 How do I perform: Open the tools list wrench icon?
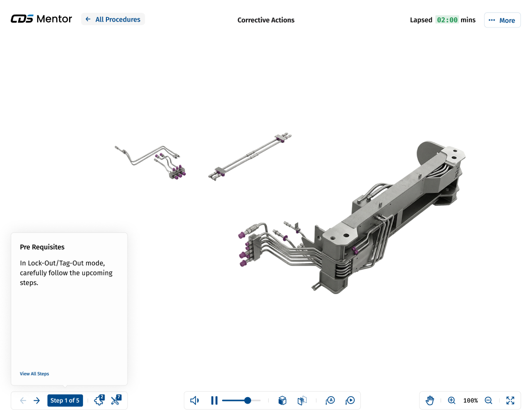(116, 400)
